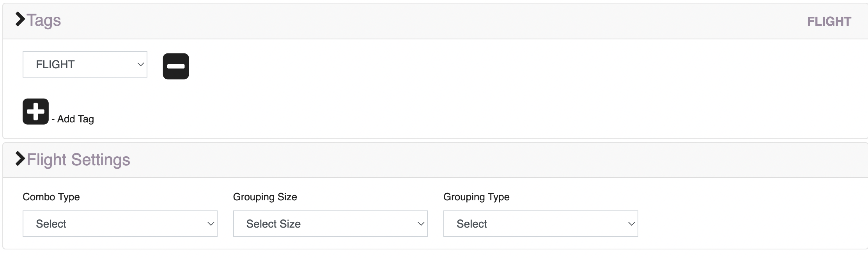
Task: Click the "Select Size" placeholder text
Action: click(x=273, y=224)
